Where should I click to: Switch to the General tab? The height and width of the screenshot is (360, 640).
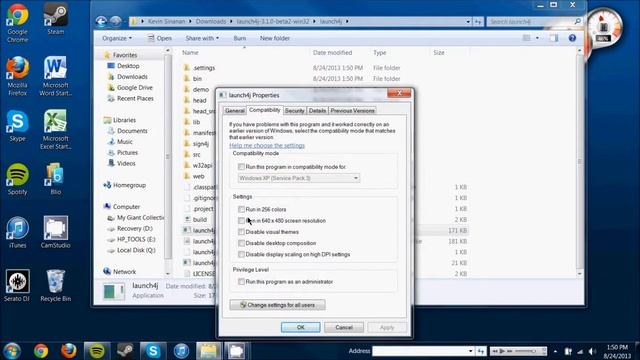[235, 111]
